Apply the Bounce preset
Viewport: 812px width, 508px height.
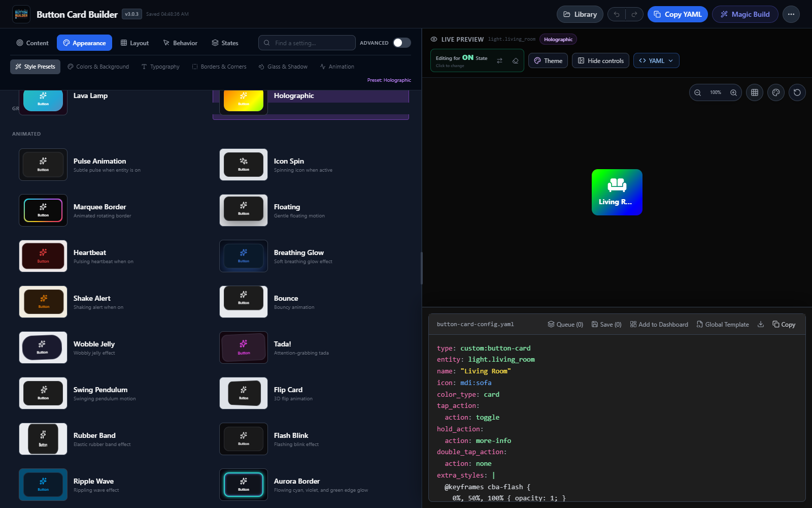click(x=311, y=302)
